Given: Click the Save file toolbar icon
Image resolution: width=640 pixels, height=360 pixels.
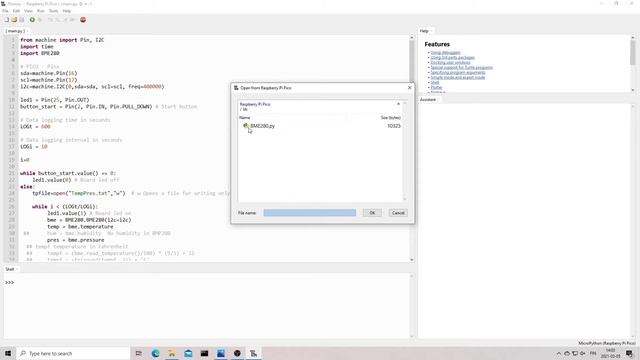Looking at the screenshot, I should (x=22, y=20).
